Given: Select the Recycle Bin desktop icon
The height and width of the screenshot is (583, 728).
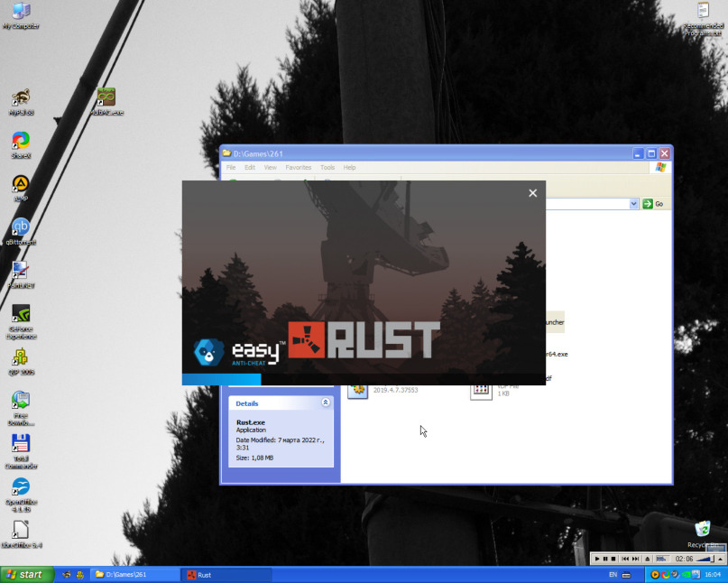Looking at the screenshot, I should coord(703,534).
